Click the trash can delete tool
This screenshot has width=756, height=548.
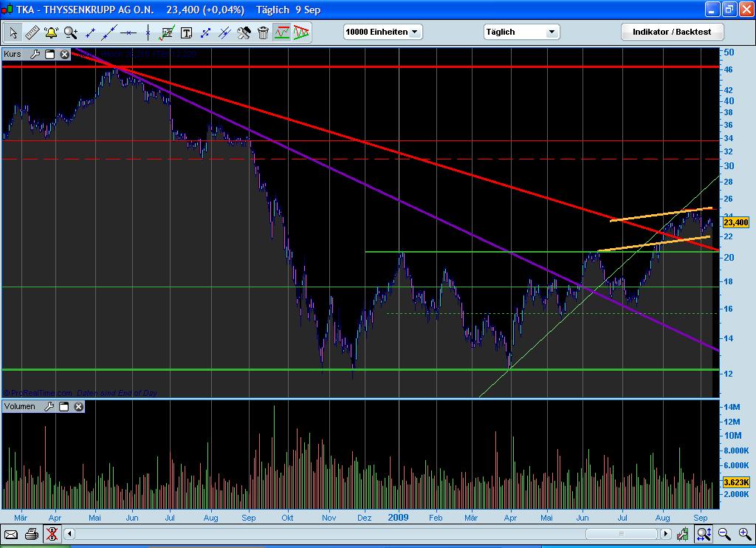tap(263, 32)
